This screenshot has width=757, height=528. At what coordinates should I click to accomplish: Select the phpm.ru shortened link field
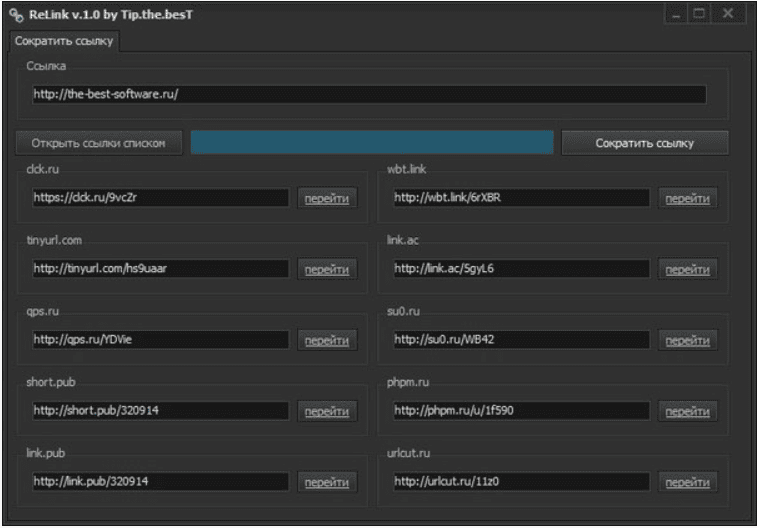pos(521,410)
